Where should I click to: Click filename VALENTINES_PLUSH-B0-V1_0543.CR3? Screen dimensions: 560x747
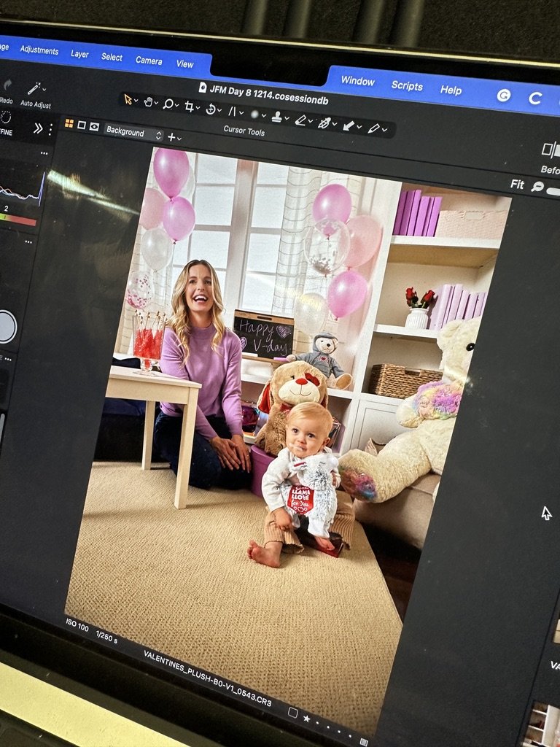[x=207, y=678]
